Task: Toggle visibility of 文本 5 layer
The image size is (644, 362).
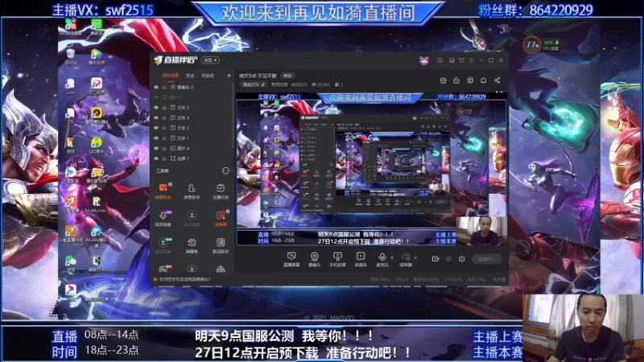Action: pyautogui.click(x=156, y=108)
